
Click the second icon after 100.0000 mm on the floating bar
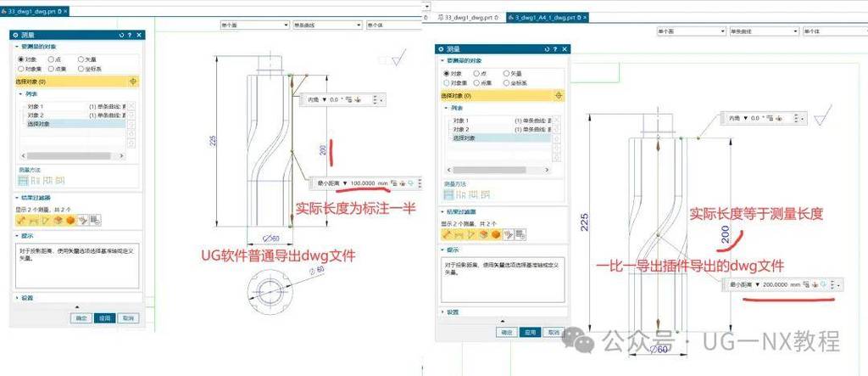(x=403, y=183)
